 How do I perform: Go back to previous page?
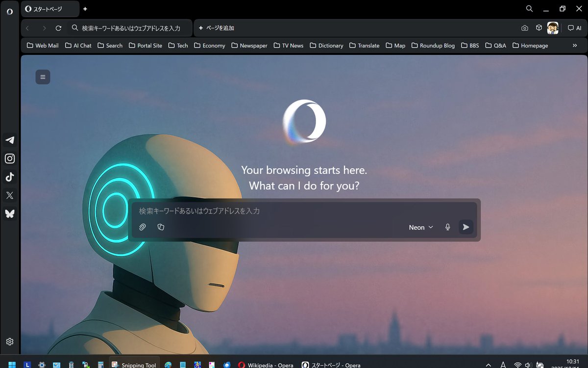click(x=27, y=28)
